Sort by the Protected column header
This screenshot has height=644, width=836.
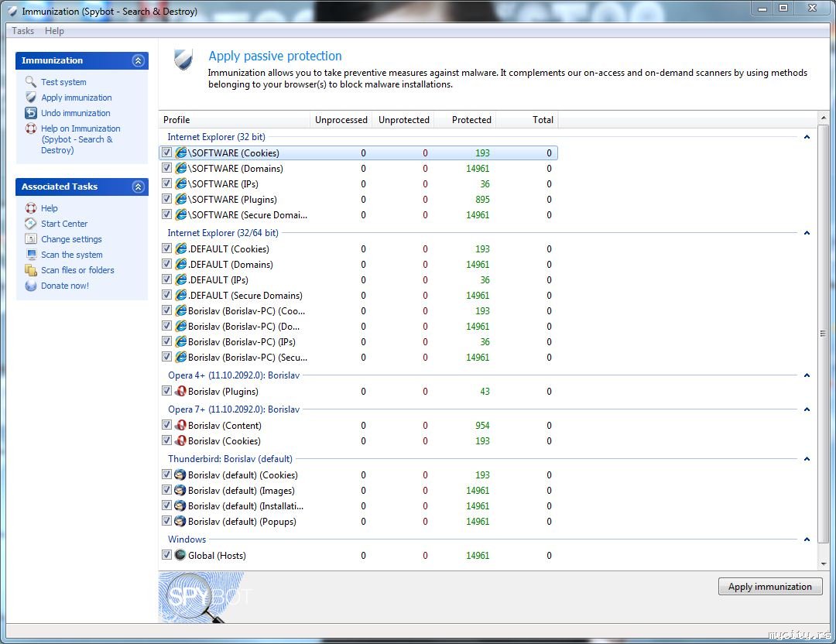pyautogui.click(x=471, y=120)
